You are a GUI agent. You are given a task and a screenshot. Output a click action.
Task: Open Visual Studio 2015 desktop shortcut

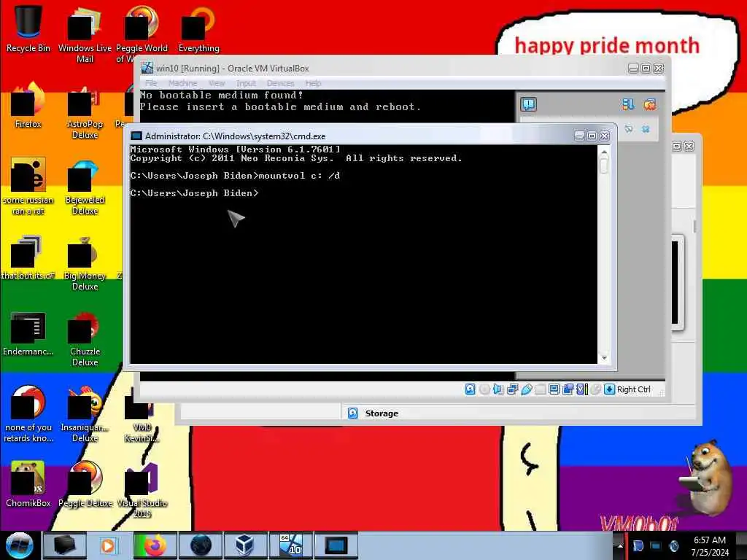pos(142,491)
